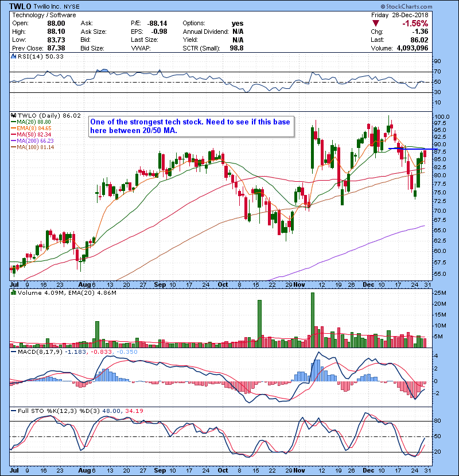Click the Open value 88.00
459x476 pixels.
(56, 24)
